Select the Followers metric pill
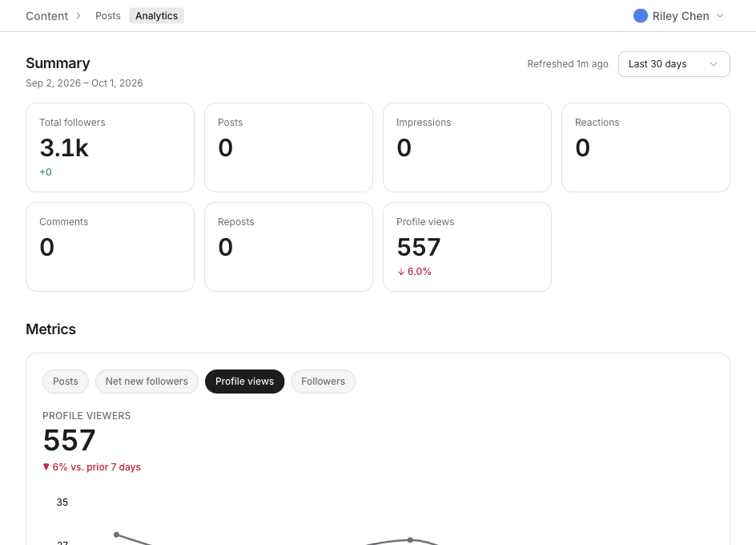The height and width of the screenshot is (545, 756). [323, 381]
